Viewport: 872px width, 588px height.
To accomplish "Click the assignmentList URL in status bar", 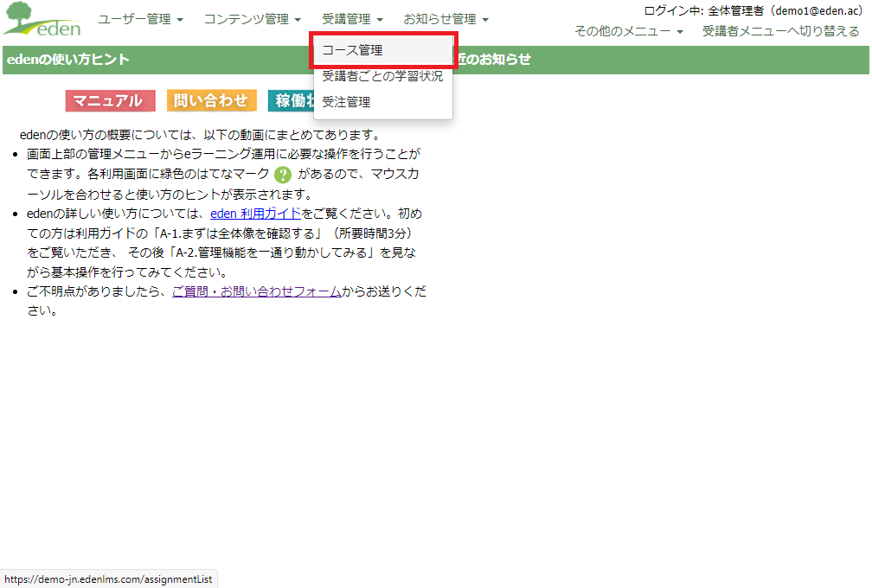I will click(x=107, y=579).
